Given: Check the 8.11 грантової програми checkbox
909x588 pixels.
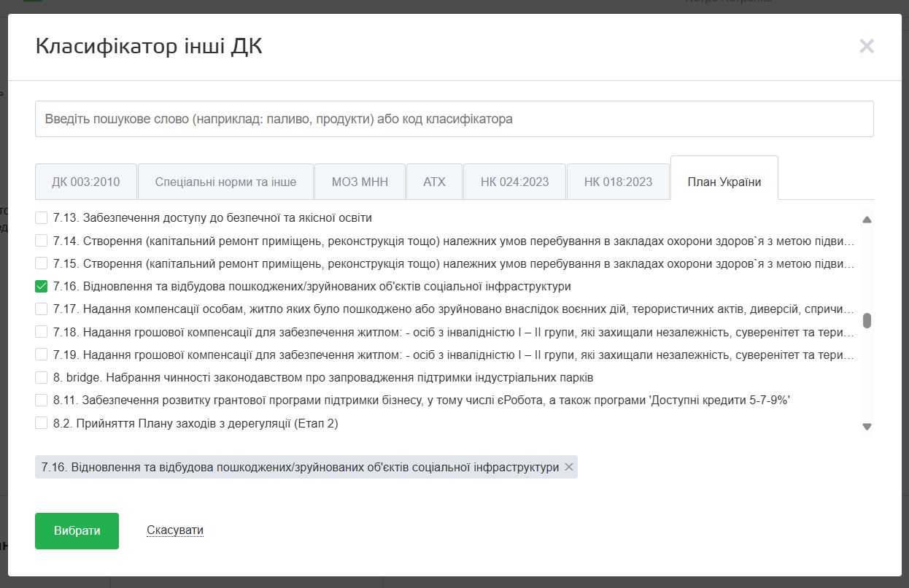Looking at the screenshot, I should (x=42, y=400).
